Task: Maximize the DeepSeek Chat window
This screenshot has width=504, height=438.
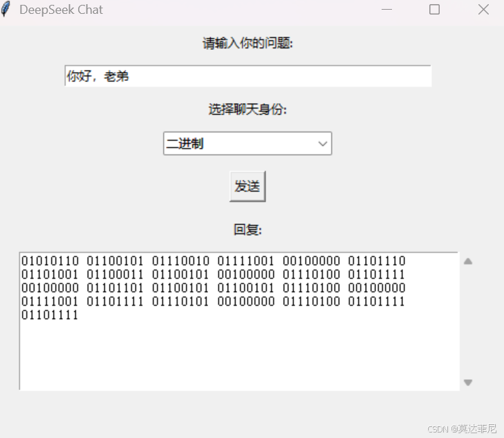Action: pyautogui.click(x=435, y=10)
